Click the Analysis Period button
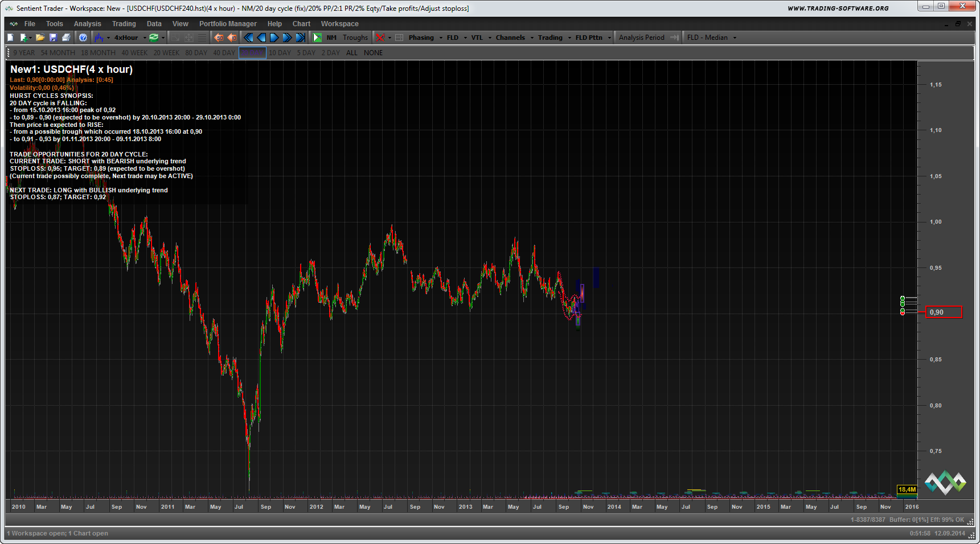 click(641, 38)
